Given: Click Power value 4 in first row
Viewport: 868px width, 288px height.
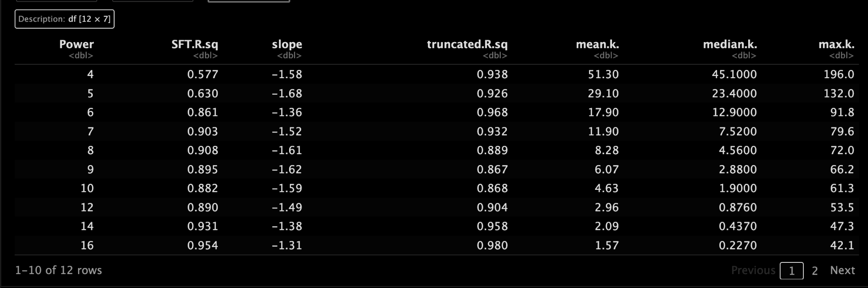Looking at the screenshot, I should coord(90,74).
